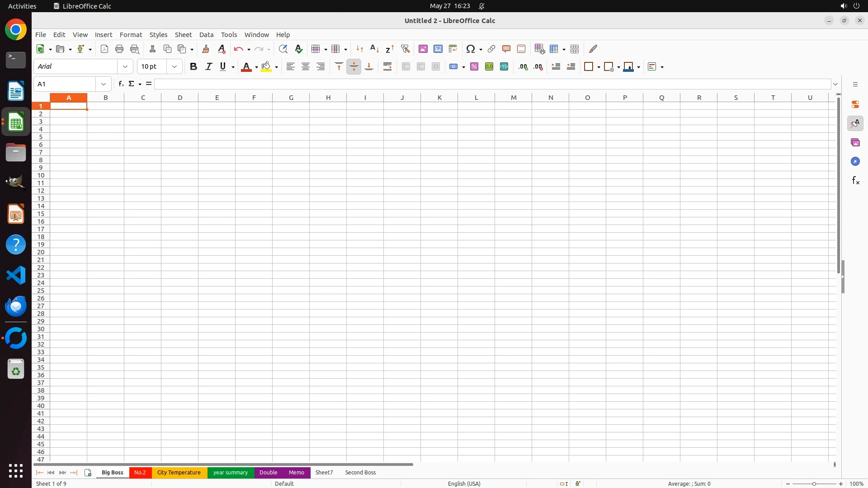Click the Insert Special Character icon
Image resolution: width=868 pixels, height=488 pixels.
pos(471,49)
